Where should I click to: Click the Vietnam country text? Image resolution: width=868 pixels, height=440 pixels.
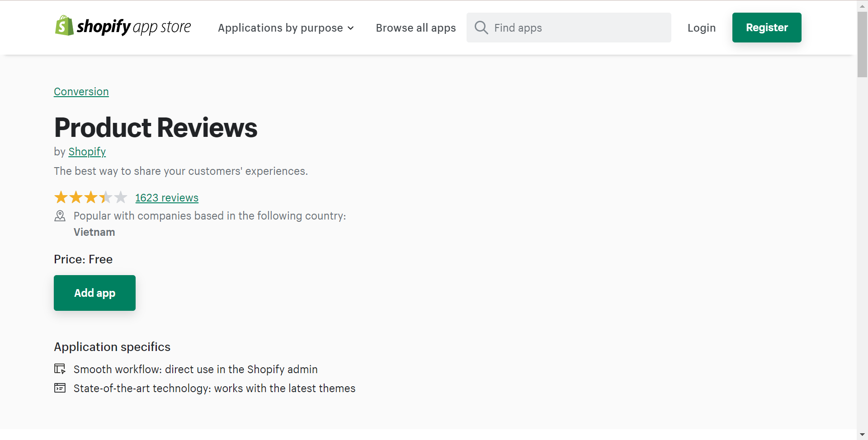point(94,232)
